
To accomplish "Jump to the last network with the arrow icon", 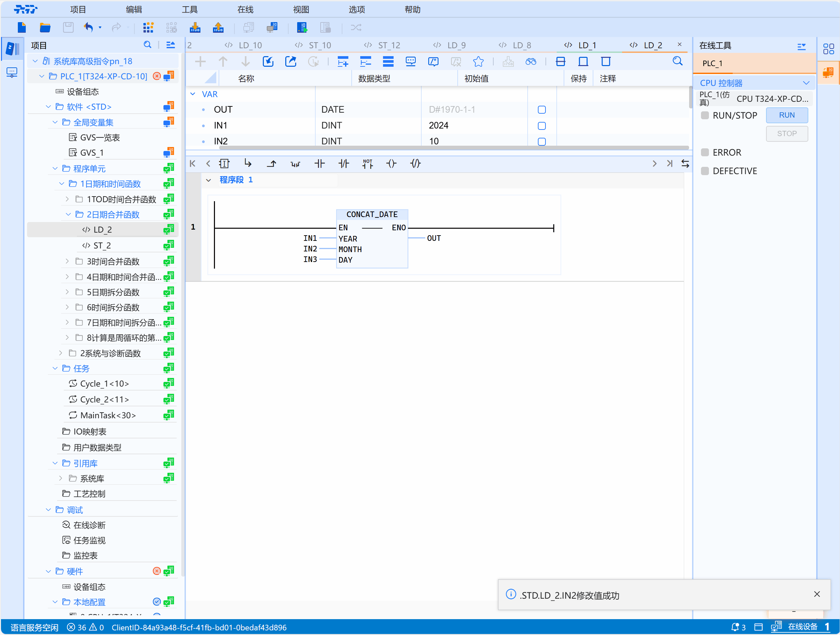I will tap(670, 164).
